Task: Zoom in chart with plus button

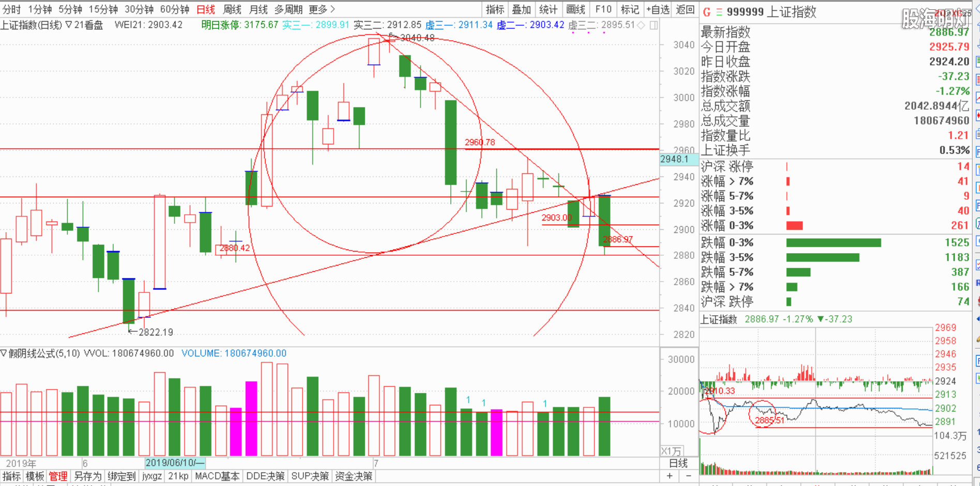Action: coord(670,476)
